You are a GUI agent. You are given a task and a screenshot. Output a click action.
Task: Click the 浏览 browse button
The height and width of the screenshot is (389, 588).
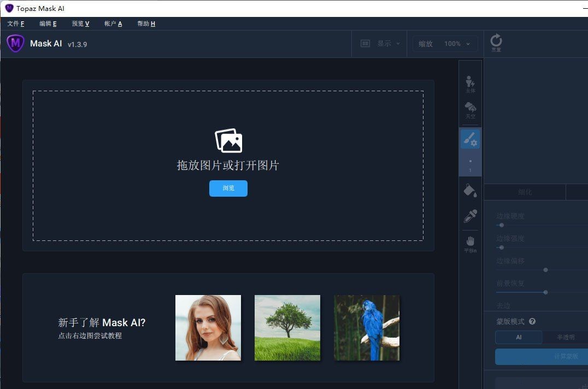(228, 188)
